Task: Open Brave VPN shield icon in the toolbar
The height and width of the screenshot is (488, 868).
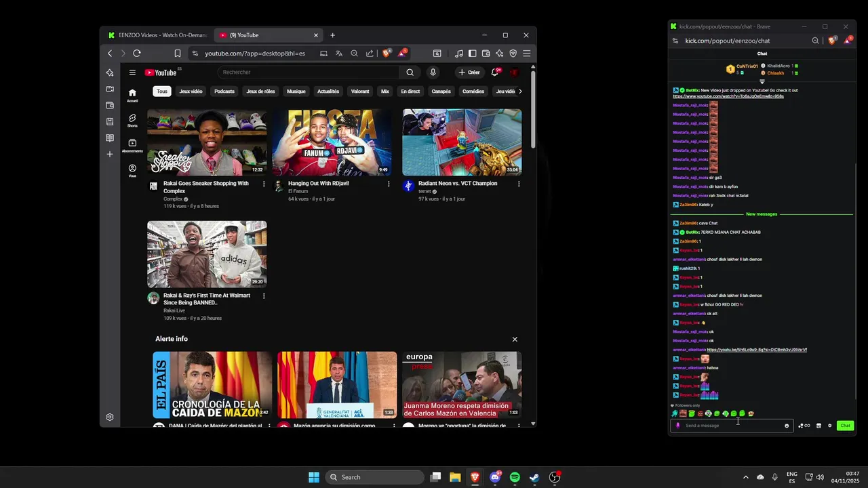Action: [513, 54]
